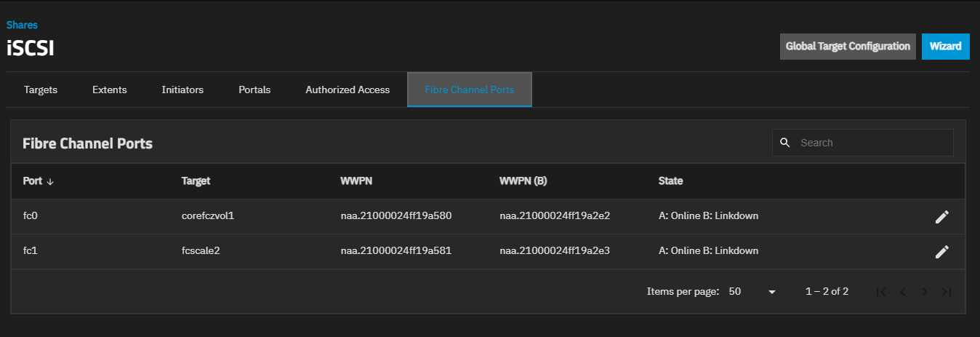Go to the first page of results
980x337 pixels.
tap(881, 292)
